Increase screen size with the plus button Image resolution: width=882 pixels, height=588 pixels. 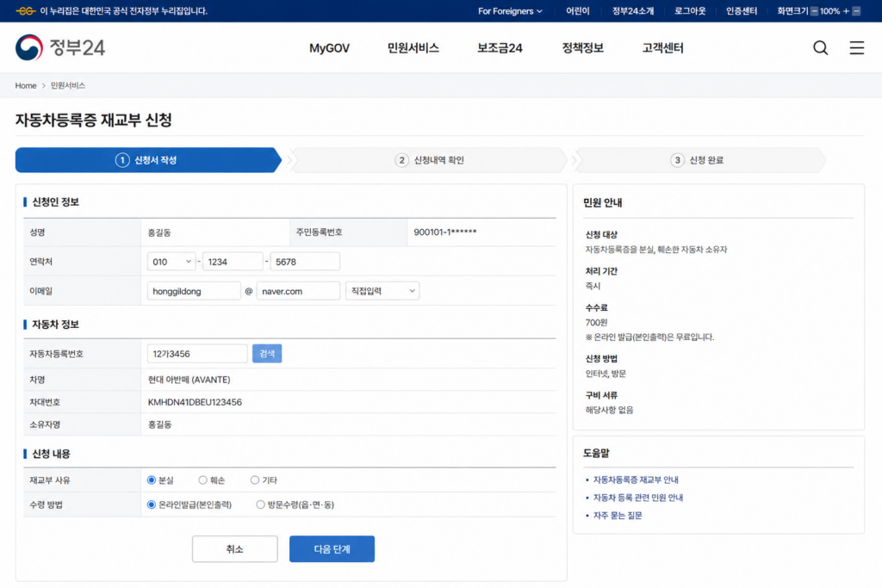(x=846, y=11)
